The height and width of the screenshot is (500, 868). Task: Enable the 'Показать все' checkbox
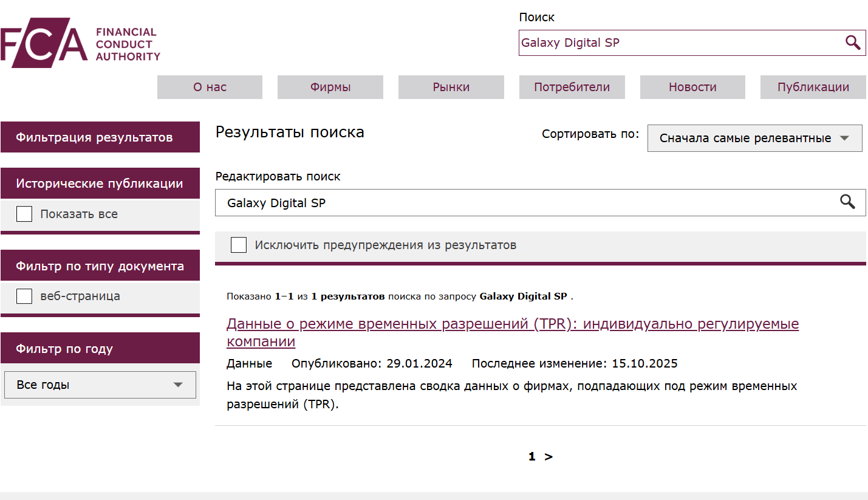pos(24,214)
